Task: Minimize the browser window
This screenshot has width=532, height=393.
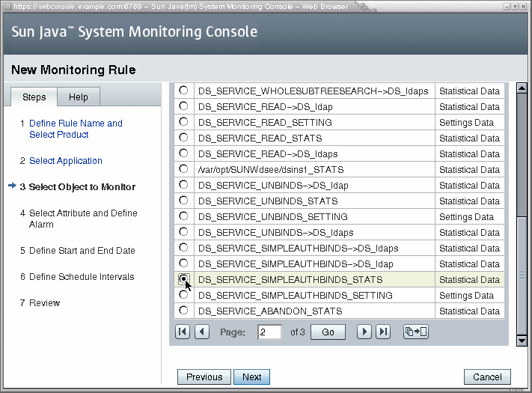Action: (x=507, y=6)
